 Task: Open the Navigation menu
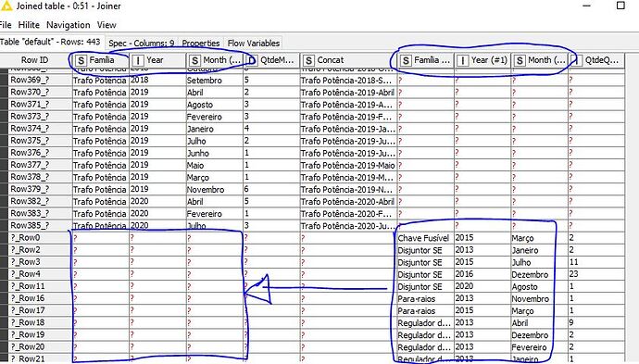tap(68, 25)
